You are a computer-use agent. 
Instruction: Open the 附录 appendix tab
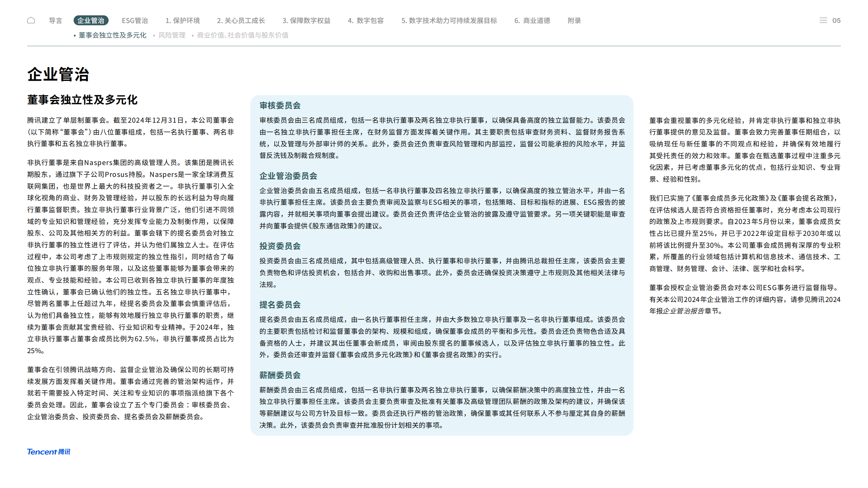tap(574, 21)
